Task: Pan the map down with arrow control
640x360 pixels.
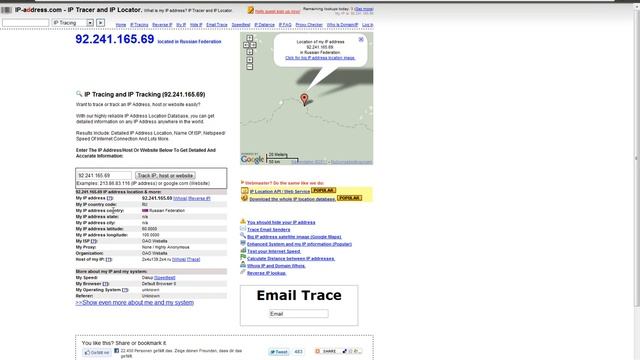Action: pyautogui.click(x=249, y=52)
